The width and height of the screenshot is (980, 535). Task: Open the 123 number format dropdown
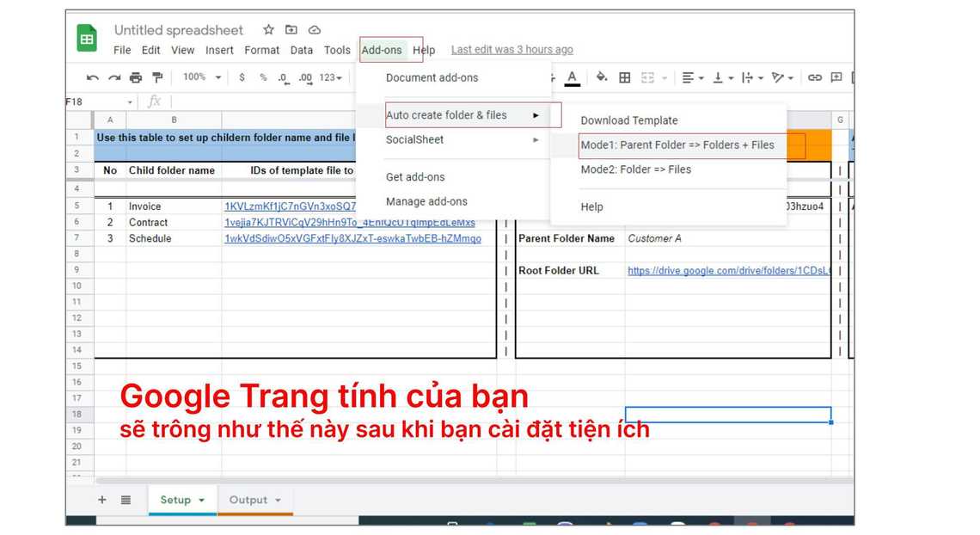[331, 77]
